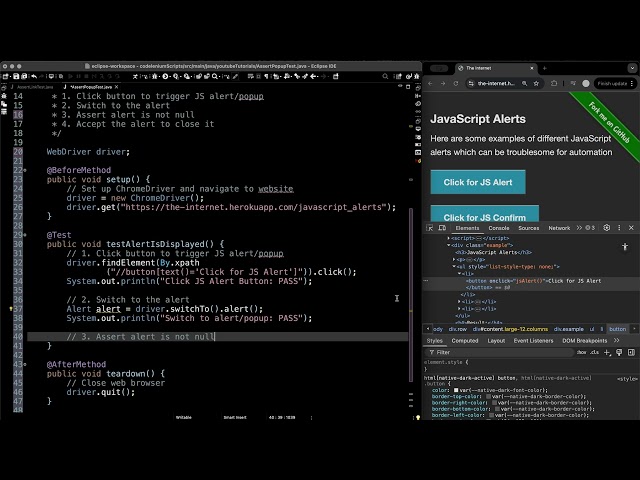This screenshot has width=640, height=480.
Task: Click the site info icon in address bar
Action: coord(471,83)
